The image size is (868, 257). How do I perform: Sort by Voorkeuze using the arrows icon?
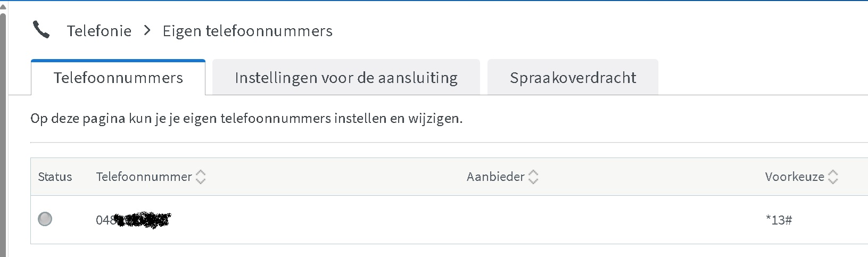833,177
